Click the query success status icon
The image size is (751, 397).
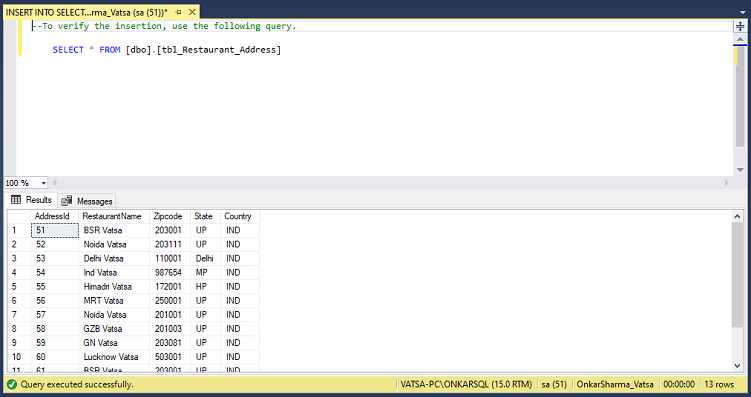pyautogui.click(x=12, y=384)
